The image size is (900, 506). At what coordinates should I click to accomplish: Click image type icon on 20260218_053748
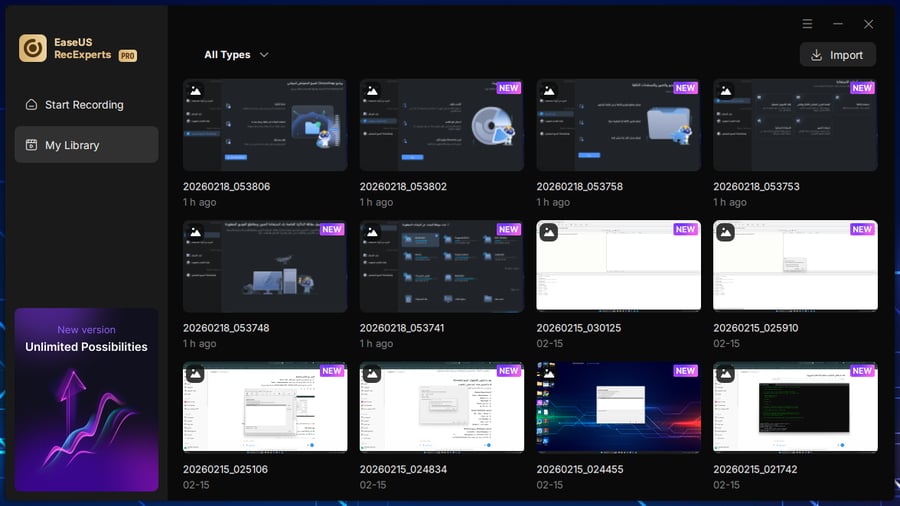coord(195,232)
